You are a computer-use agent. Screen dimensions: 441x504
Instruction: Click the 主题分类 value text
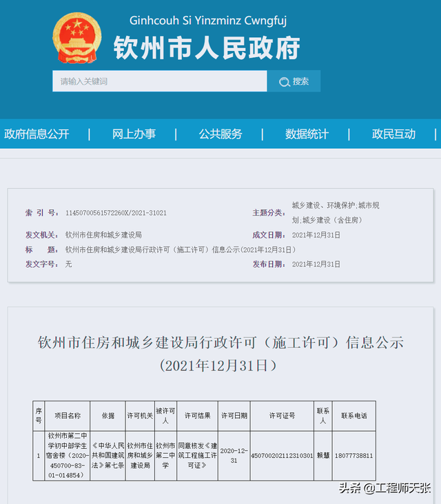[x=336, y=213]
